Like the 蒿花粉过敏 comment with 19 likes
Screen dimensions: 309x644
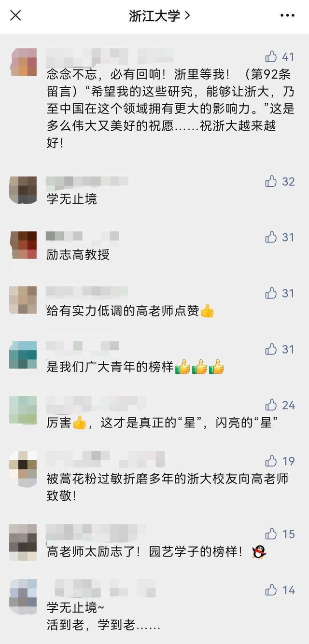pos(271,461)
